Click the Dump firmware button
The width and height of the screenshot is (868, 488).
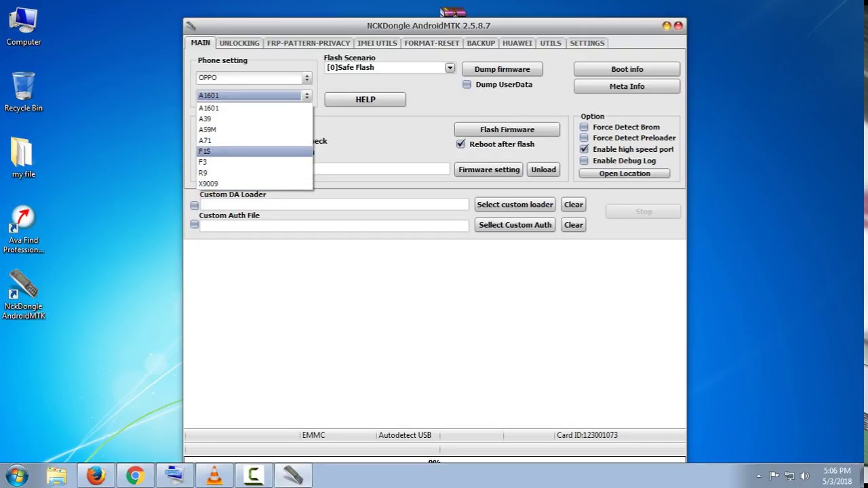[502, 69]
